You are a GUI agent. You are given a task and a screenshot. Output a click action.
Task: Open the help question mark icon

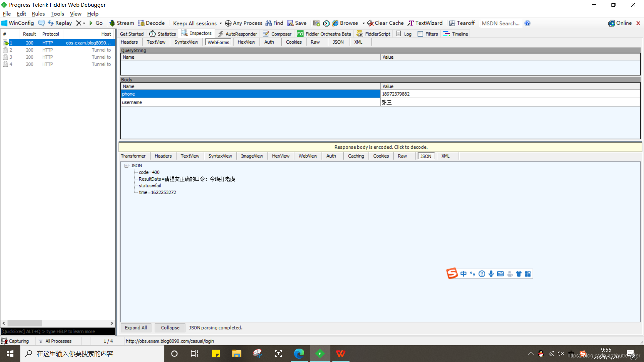coord(527,23)
